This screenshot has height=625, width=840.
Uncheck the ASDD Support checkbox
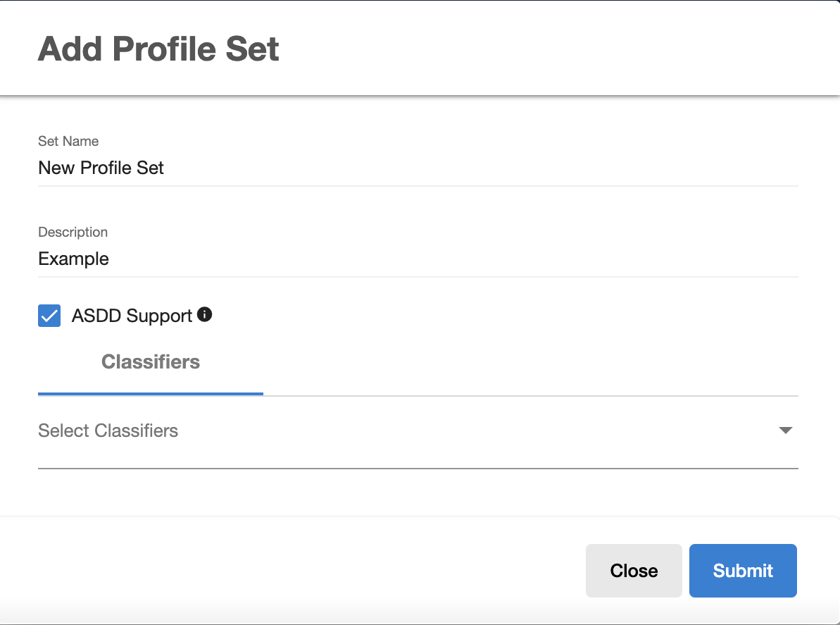tap(49, 316)
